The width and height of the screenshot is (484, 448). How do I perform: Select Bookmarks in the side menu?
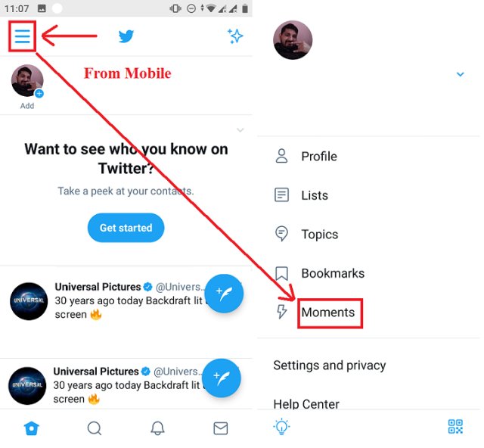point(332,273)
